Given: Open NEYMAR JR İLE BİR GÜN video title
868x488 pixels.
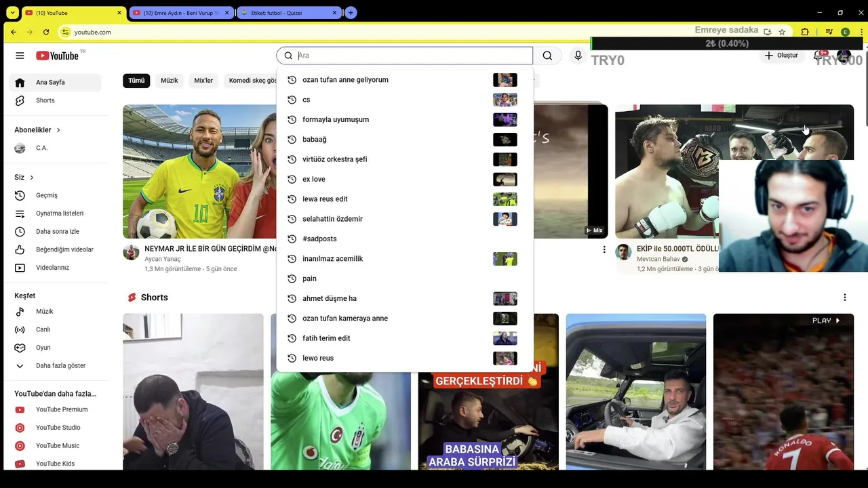Looking at the screenshot, I should (210, 249).
